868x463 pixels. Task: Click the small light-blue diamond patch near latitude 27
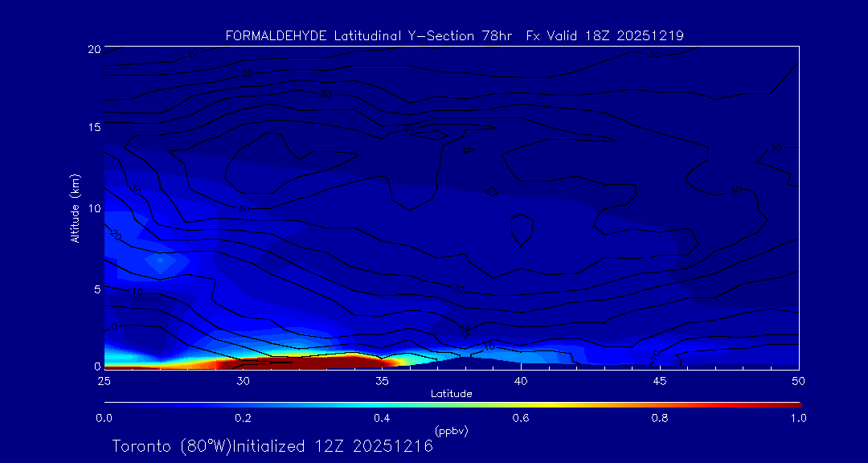tap(161, 260)
